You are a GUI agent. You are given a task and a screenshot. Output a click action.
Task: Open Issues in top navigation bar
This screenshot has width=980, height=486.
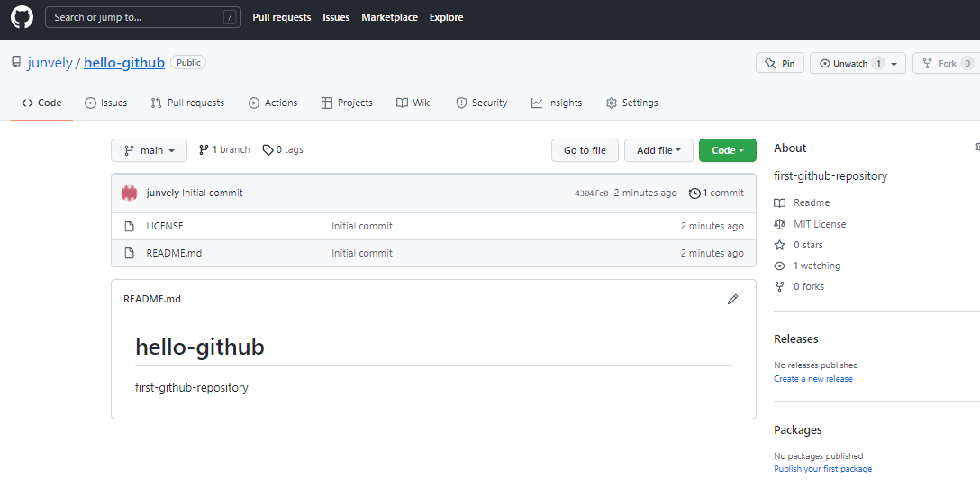point(336,17)
